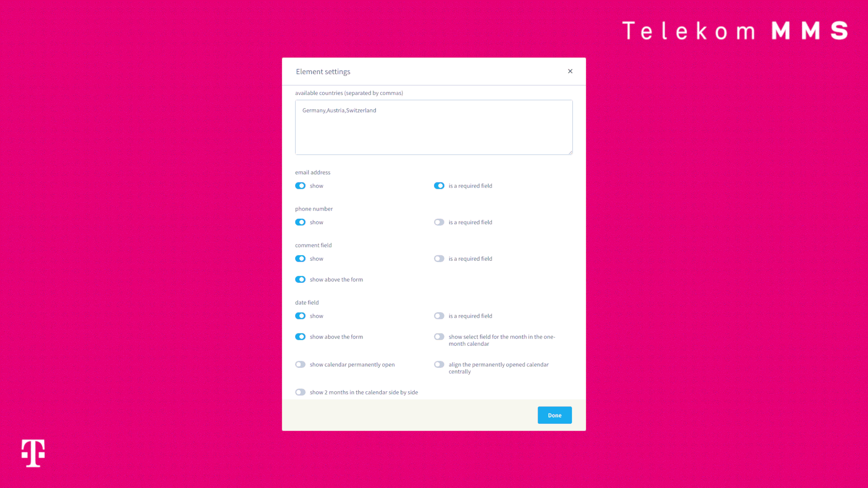Toggle 'is a required field' for date field
Viewport: 868px width, 488px height.
click(439, 316)
